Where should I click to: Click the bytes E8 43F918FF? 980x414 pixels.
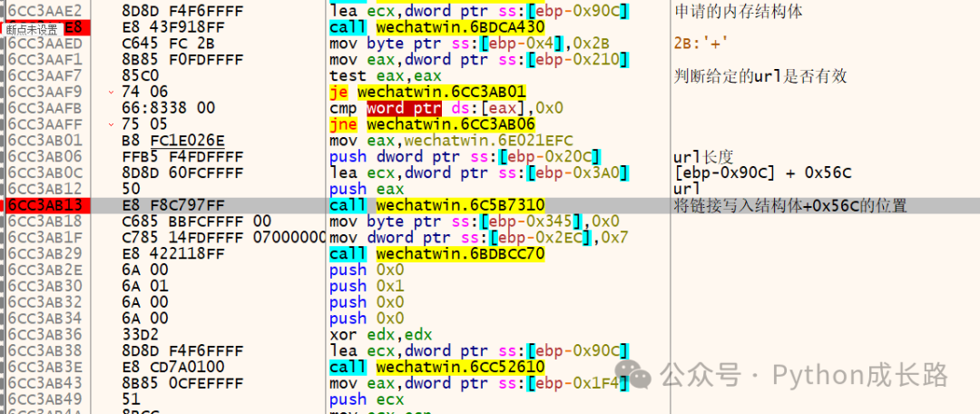pos(173,27)
